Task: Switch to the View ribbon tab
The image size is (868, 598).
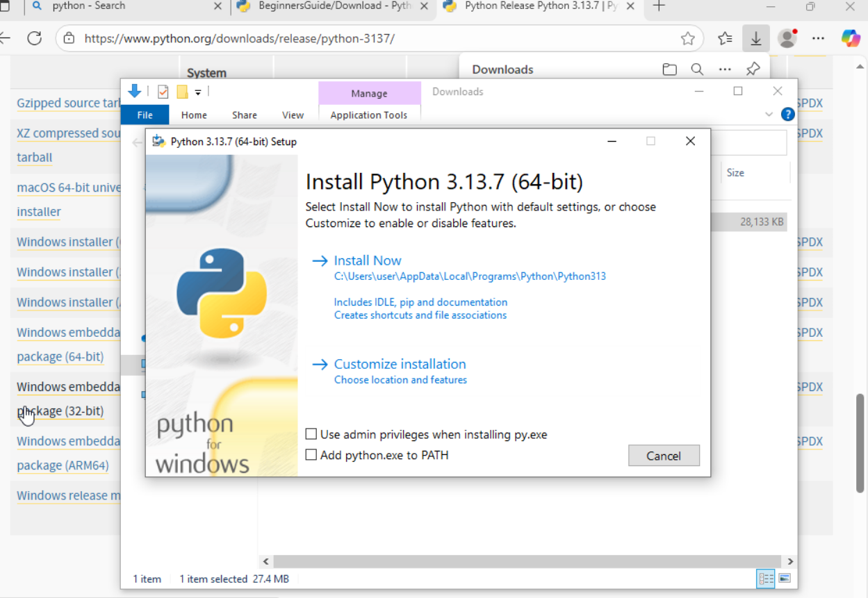Action: [293, 115]
